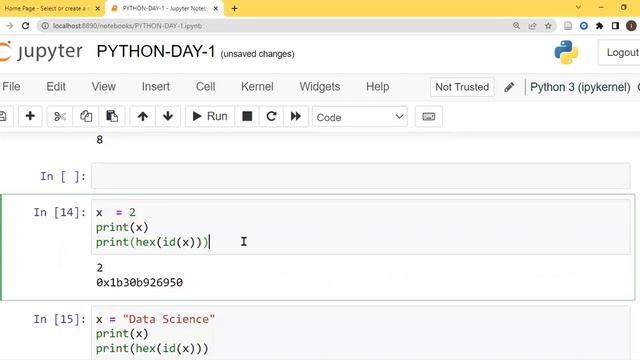This screenshot has width=640, height=360.
Task: Click the Python 3 (ipykernel) indicator
Action: pyautogui.click(x=580, y=87)
